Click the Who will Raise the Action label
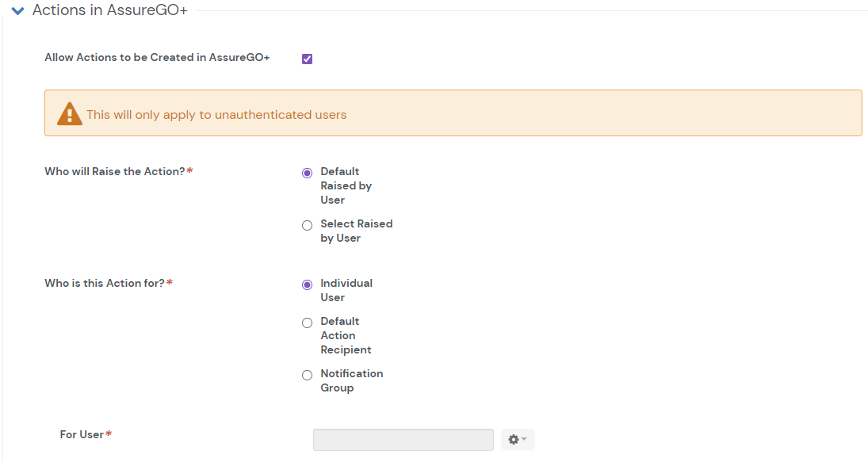 click(115, 171)
